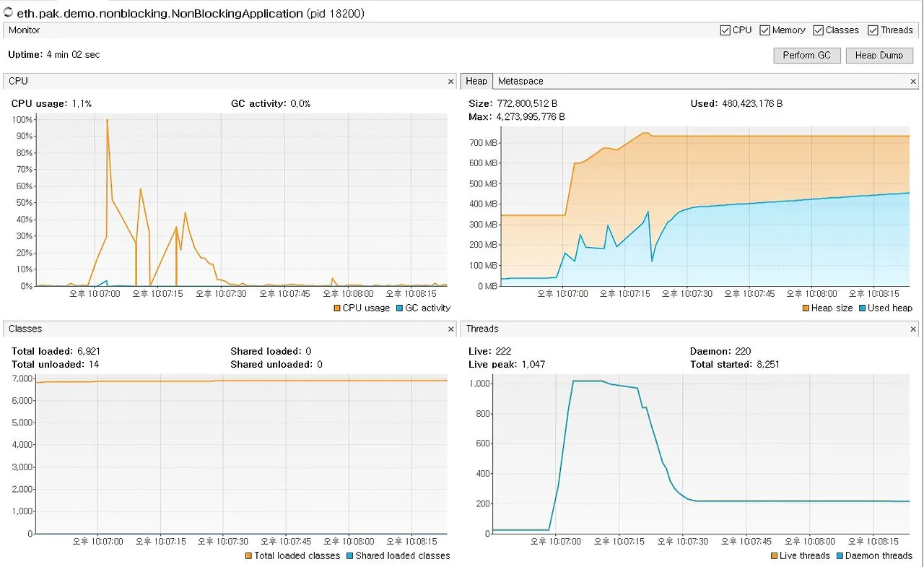Viewport: 924px width, 567px height.
Task: Click the Total loaded classes legend swatch
Action: 248,556
